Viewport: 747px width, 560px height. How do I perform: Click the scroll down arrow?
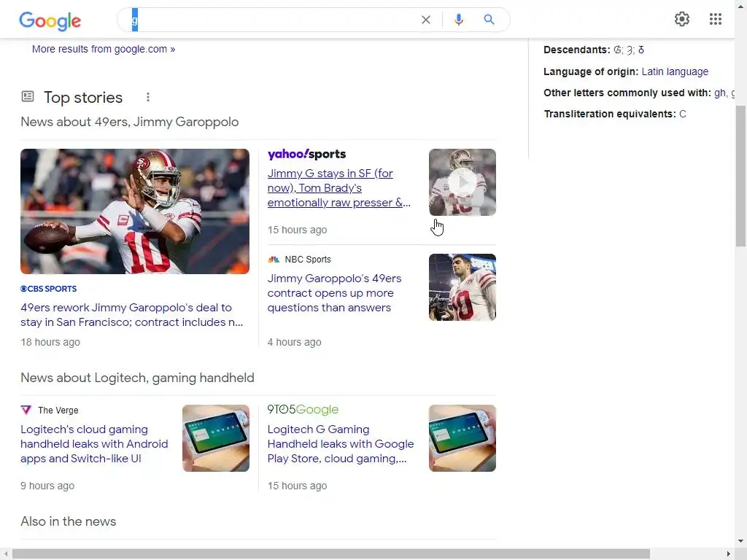pyautogui.click(x=740, y=541)
